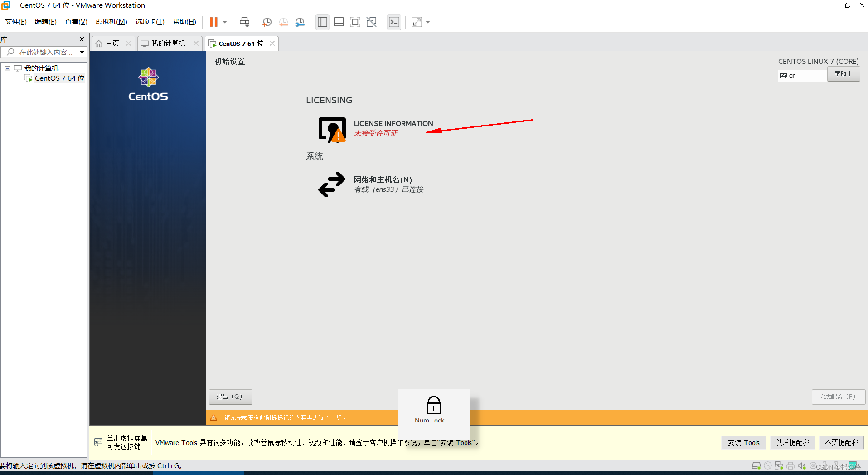Close the 我的计算机 tab
The width and height of the screenshot is (868, 475).
pyautogui.click(x=196, y=44)
